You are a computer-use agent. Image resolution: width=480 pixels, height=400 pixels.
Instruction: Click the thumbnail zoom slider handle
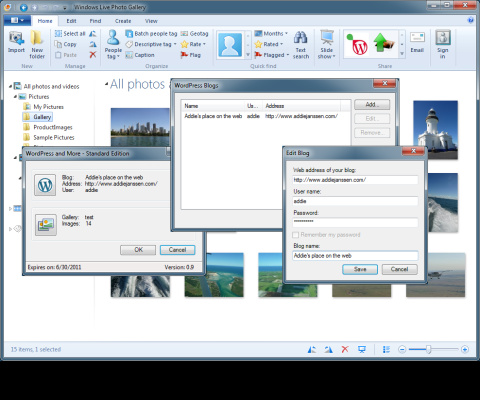pyautogui.click(x=429, y=349)
